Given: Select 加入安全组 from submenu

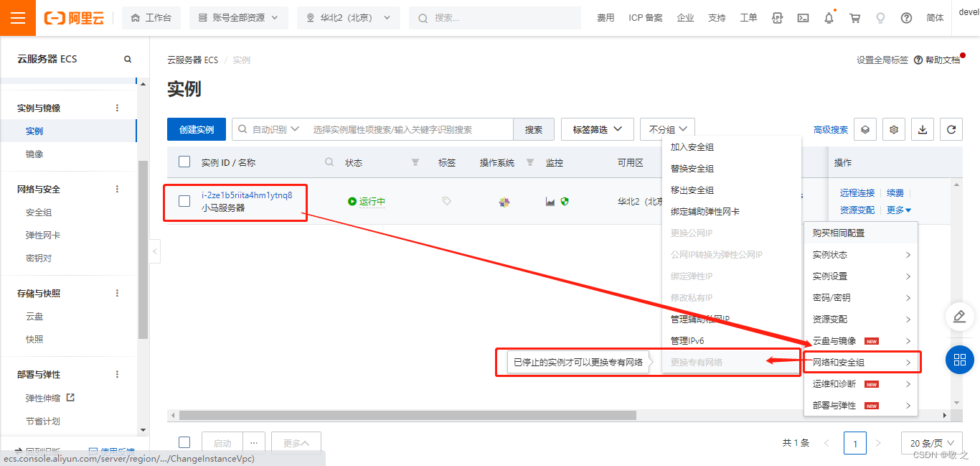Looking at the screenshot, I should coord(731,147).
